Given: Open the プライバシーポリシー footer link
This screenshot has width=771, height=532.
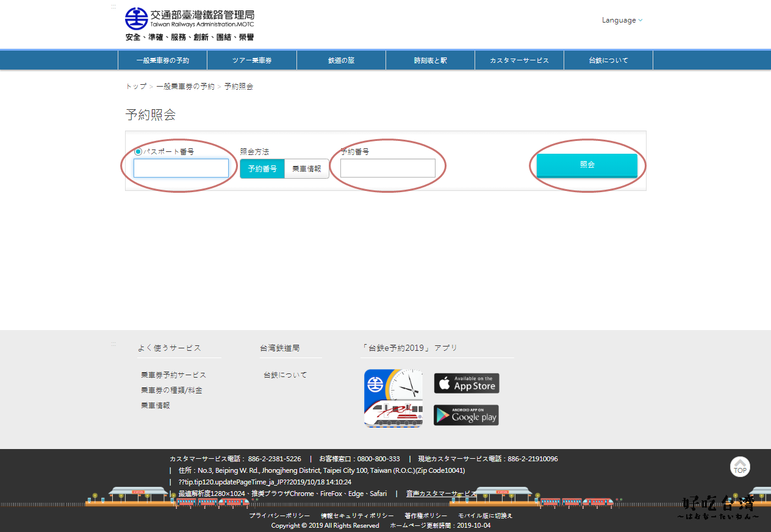Looking at the screenshot, I should pos(279,516).
